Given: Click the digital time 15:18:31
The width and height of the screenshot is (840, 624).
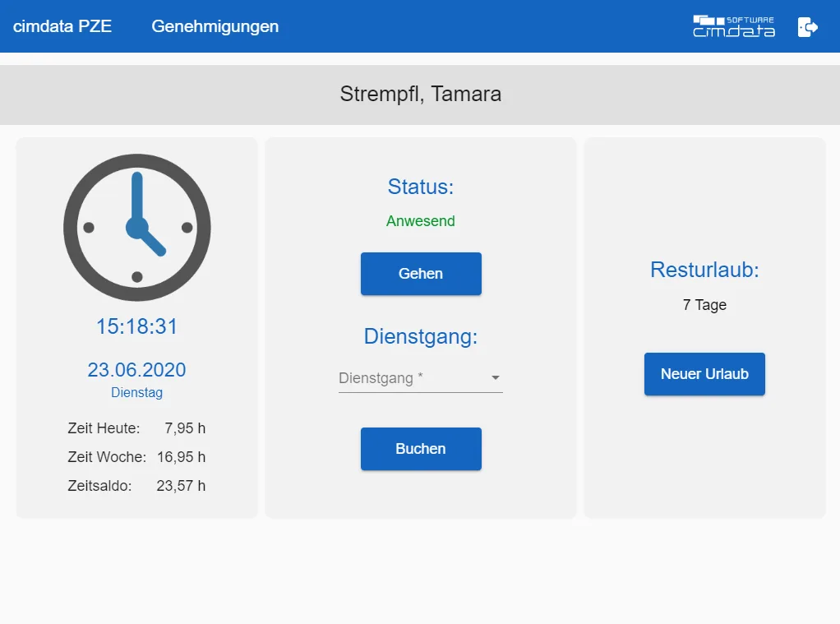Looking at the screenshot, I should point(136,326).
